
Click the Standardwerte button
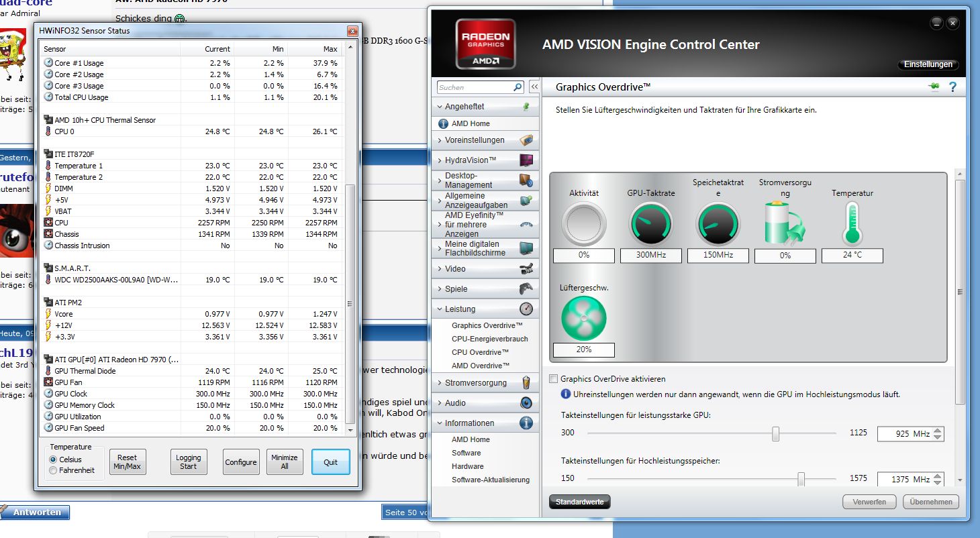(x=580, y=502)
